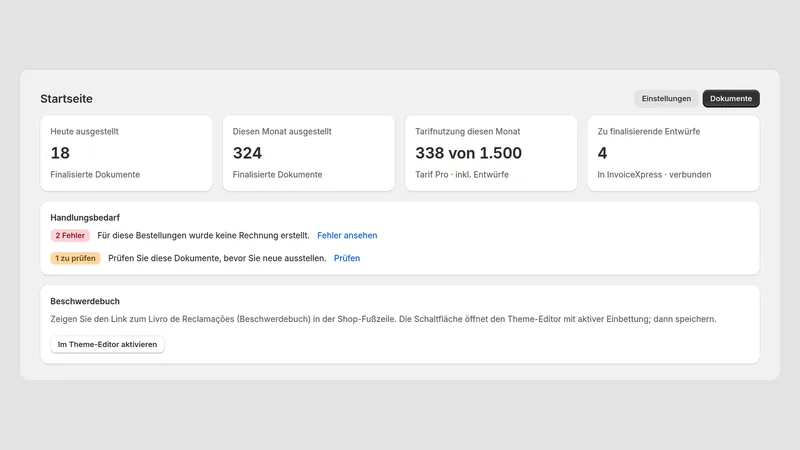Follow the 'Prüfen' link

(x=346, y=258)
